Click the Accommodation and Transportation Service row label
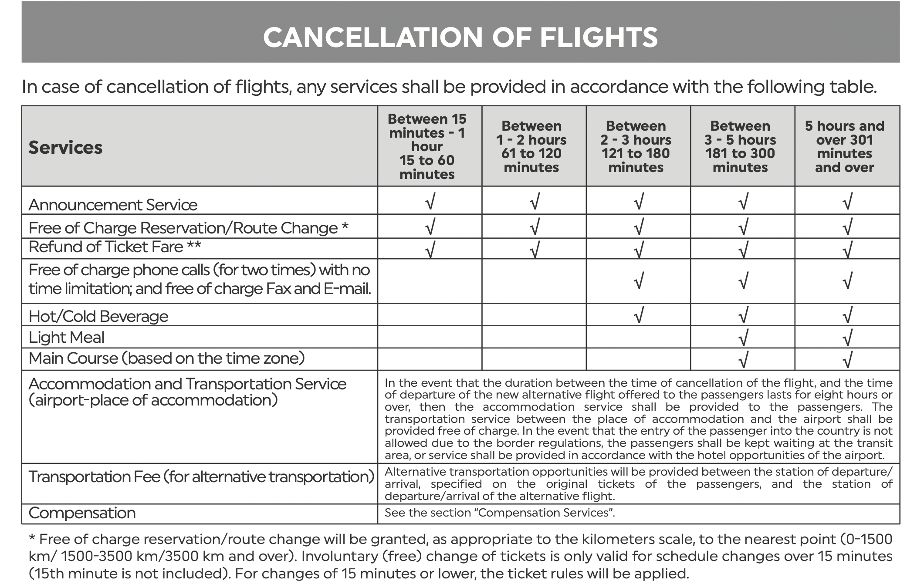Viewport: 907px width, 588px height. click(x=187, y=392)
